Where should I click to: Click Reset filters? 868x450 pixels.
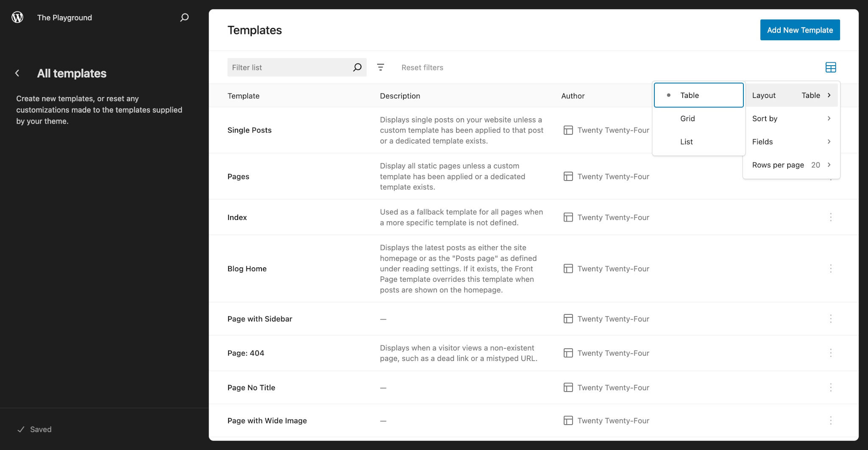coord(422,67)
